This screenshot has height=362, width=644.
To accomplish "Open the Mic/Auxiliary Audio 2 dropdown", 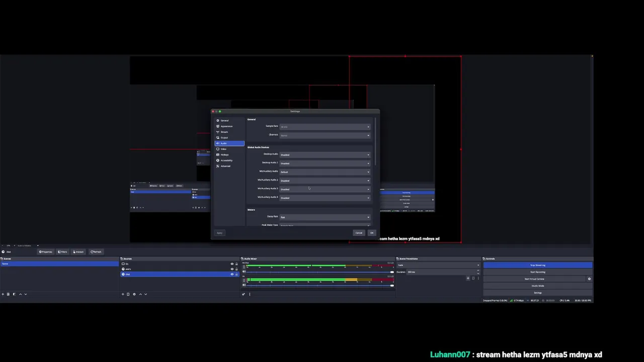I will 325,180.
